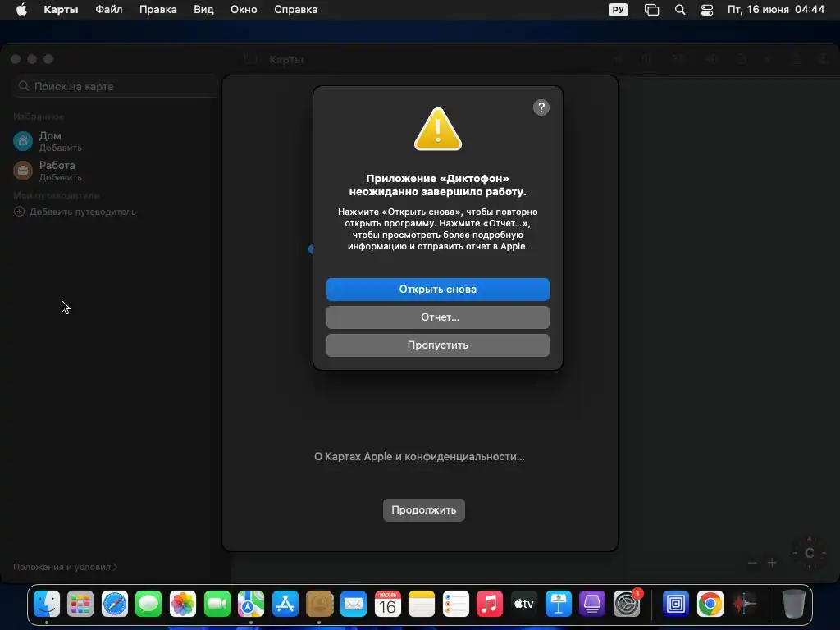Click the help question mark in crash dialog
Image resolution: width=840 pixels, height=630 pixels.
(541, 107)
